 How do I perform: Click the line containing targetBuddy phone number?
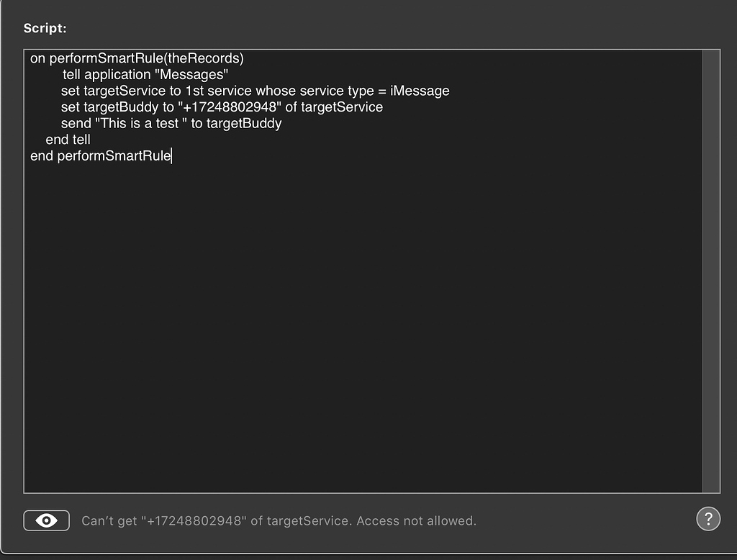222,107
